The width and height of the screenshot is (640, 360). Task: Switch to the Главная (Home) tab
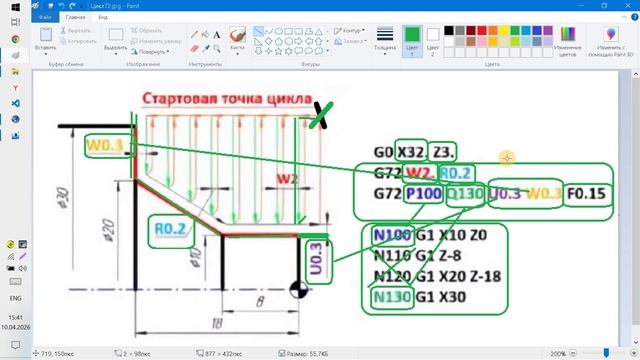(76, 17)
